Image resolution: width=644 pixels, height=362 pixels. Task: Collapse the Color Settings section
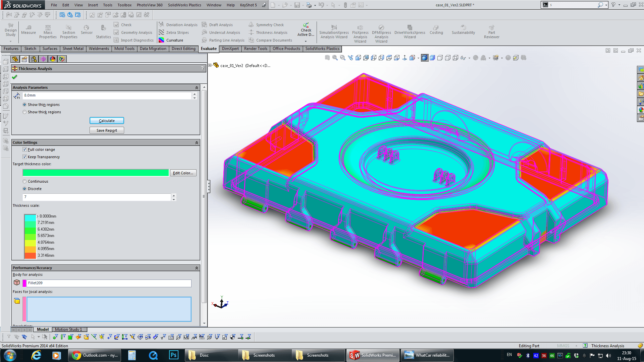[x=197, y=142]
